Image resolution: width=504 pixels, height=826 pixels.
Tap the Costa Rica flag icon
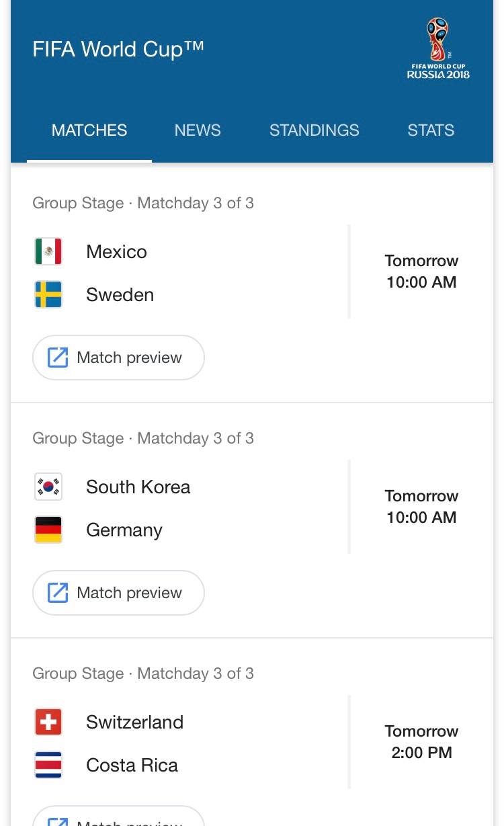pos(48,765)
